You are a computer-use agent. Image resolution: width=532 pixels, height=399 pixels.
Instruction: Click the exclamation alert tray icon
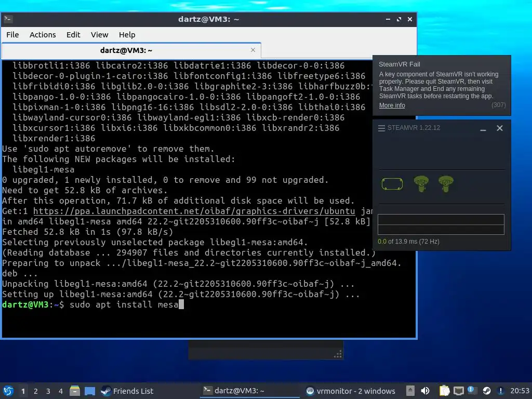(x=500, y=391)
